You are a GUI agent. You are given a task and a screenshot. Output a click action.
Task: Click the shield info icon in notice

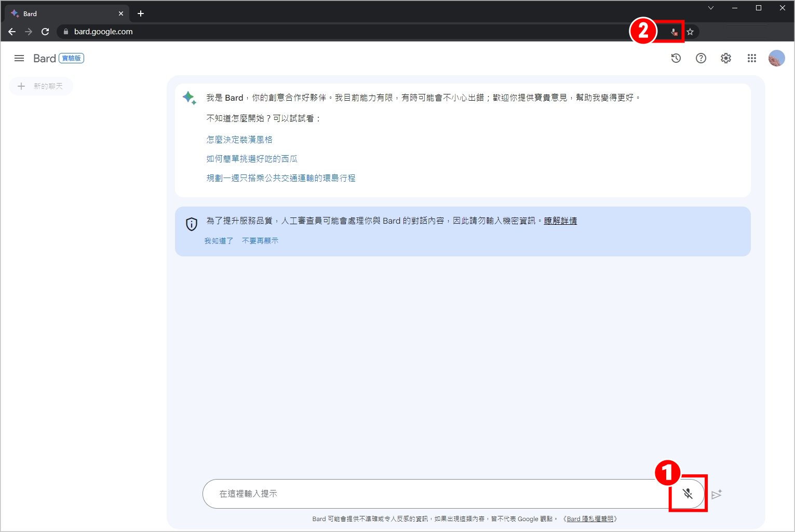point(192,224)
